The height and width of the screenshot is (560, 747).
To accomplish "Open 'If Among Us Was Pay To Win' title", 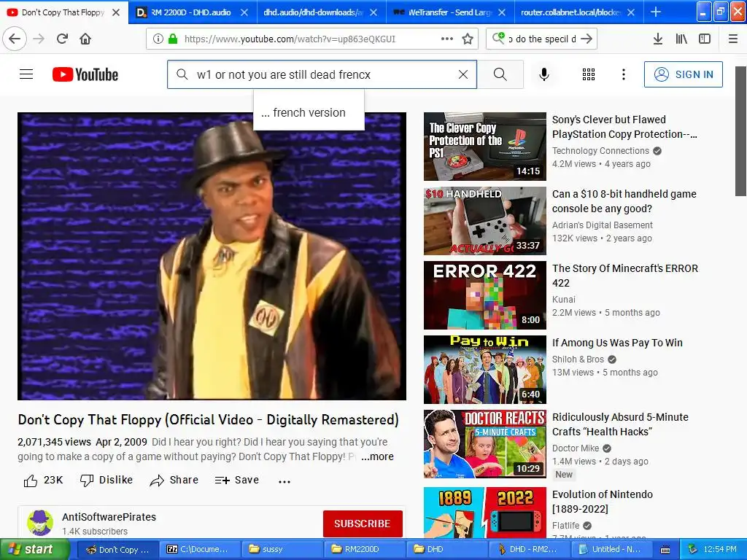I will [x=617, y=343].
